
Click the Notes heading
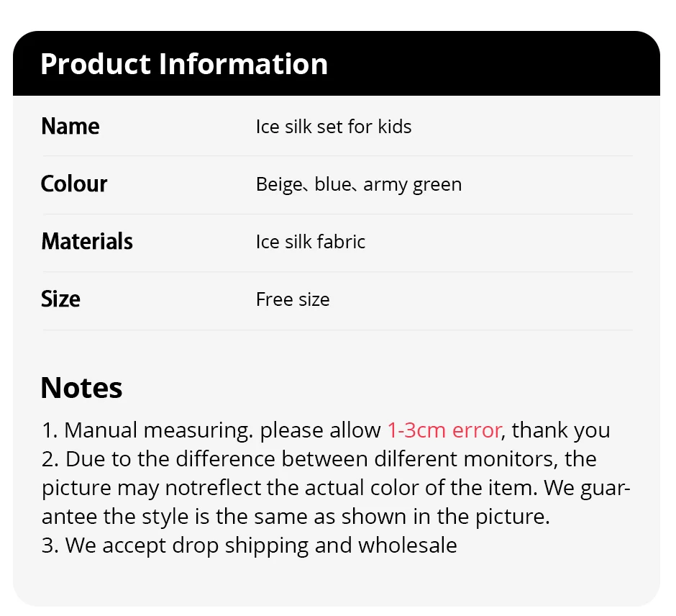[81, 388]
